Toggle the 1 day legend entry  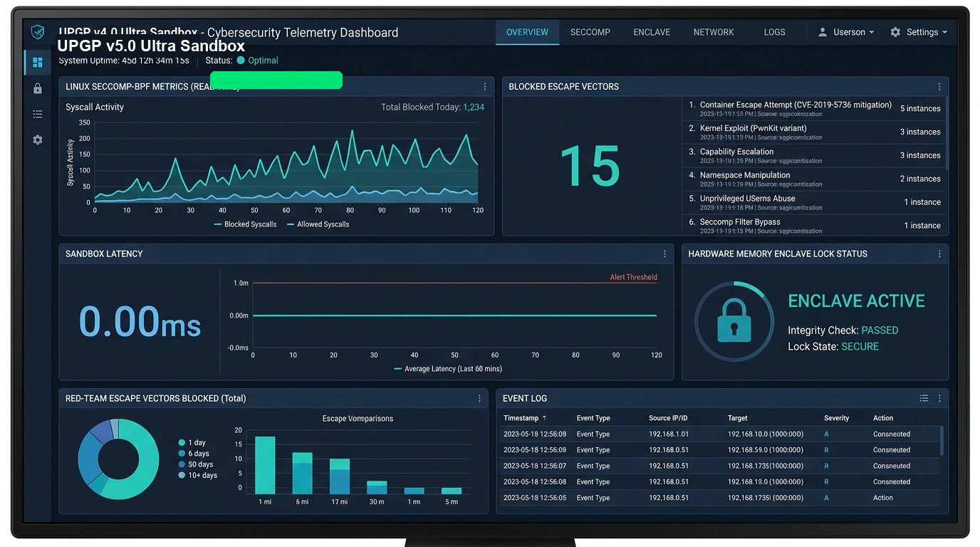pyautogui.click(x=192, y=443)
